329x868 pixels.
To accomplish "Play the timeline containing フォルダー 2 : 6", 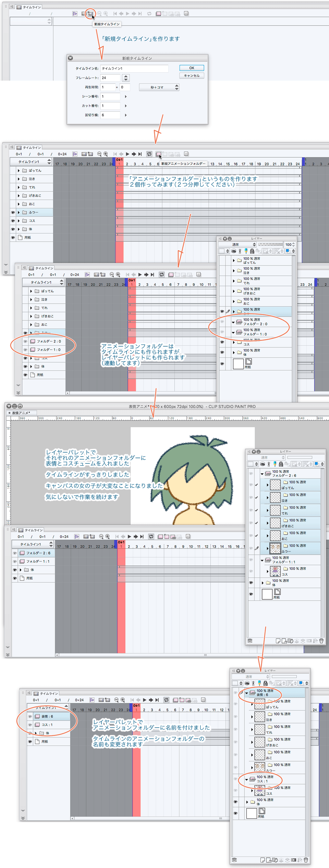I will (129, 536).
